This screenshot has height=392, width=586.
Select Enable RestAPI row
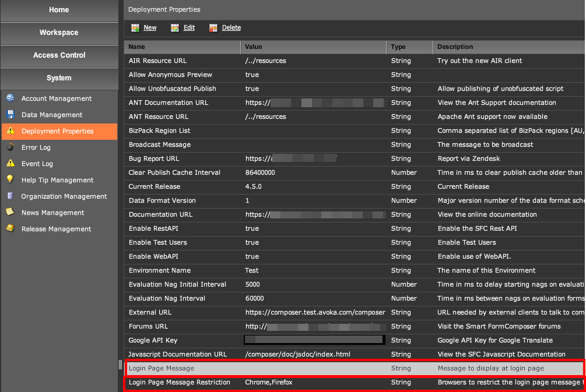tap(355, 228)
